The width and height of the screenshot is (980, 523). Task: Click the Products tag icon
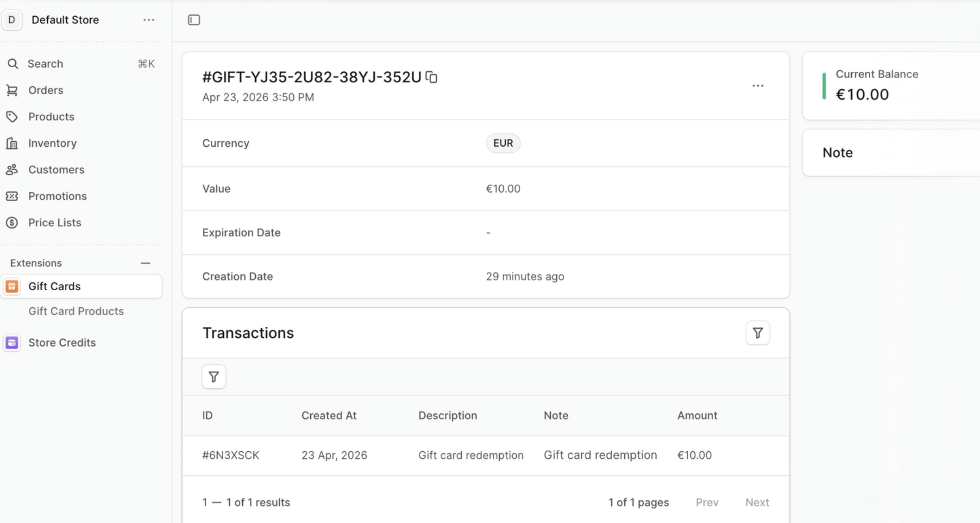[12, 117]
